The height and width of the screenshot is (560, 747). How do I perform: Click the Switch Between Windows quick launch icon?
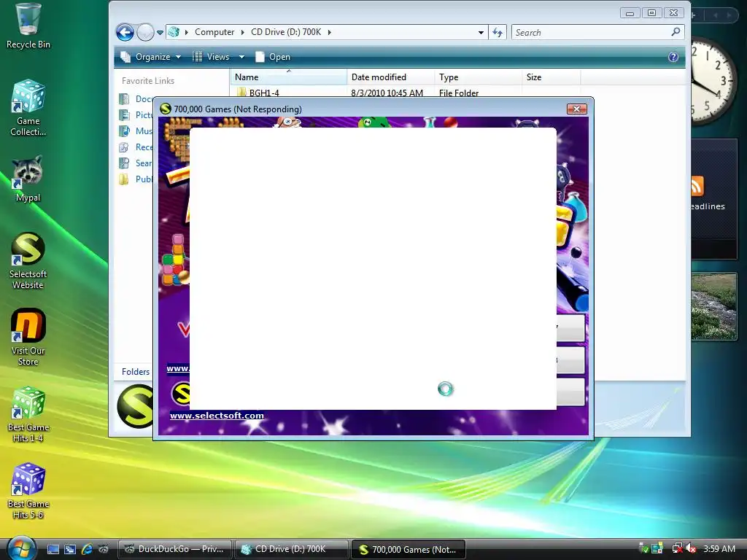pos(69,550)
